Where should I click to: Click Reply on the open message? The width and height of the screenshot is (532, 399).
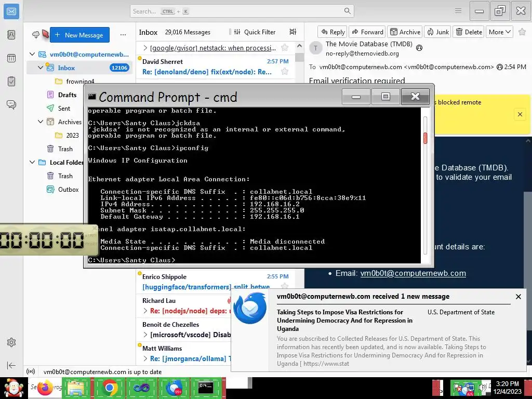(x=332, y=32)
